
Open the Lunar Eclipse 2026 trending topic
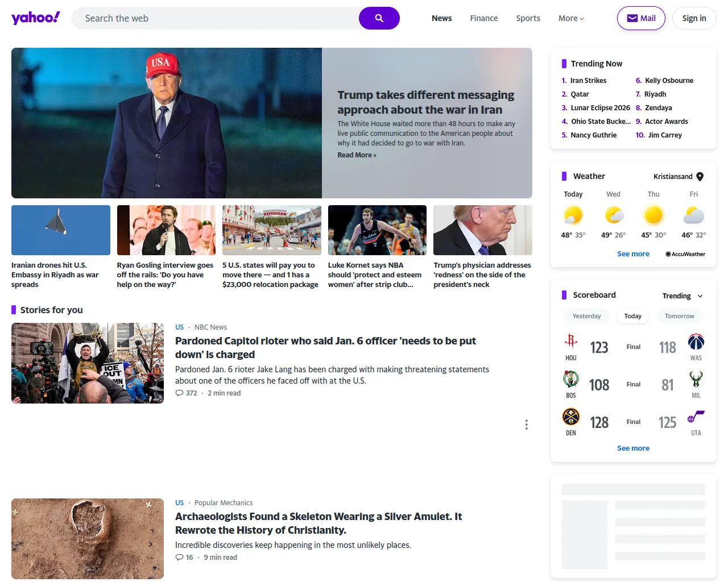[x=601, y=108]
